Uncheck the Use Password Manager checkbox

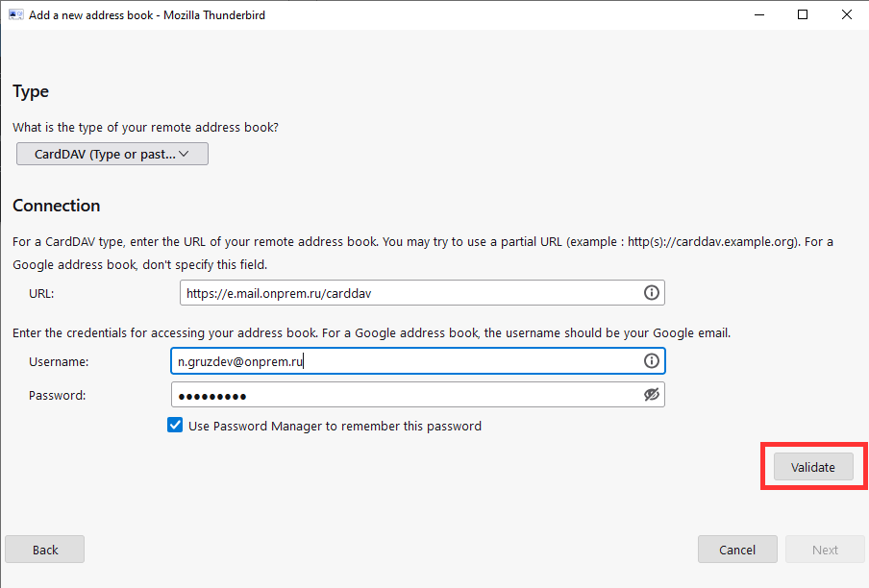pos(175,426)
